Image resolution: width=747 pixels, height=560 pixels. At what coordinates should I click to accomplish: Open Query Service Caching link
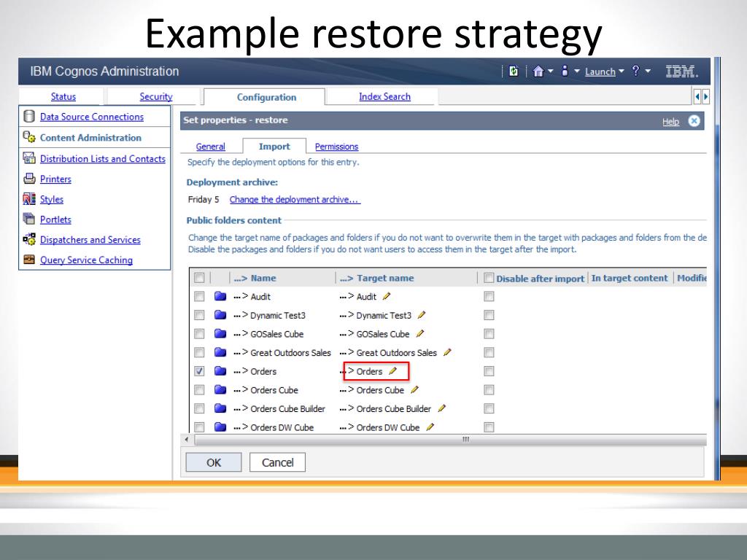(86, 260)
